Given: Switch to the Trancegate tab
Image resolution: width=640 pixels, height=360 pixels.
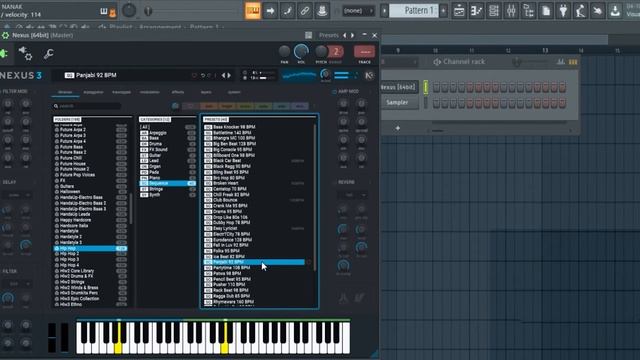Looking at the screenshot, I should 122,93.
